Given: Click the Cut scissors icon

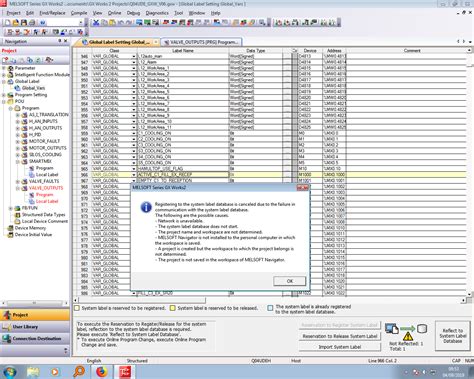Looking at the screenshot, I should [96, 23].
